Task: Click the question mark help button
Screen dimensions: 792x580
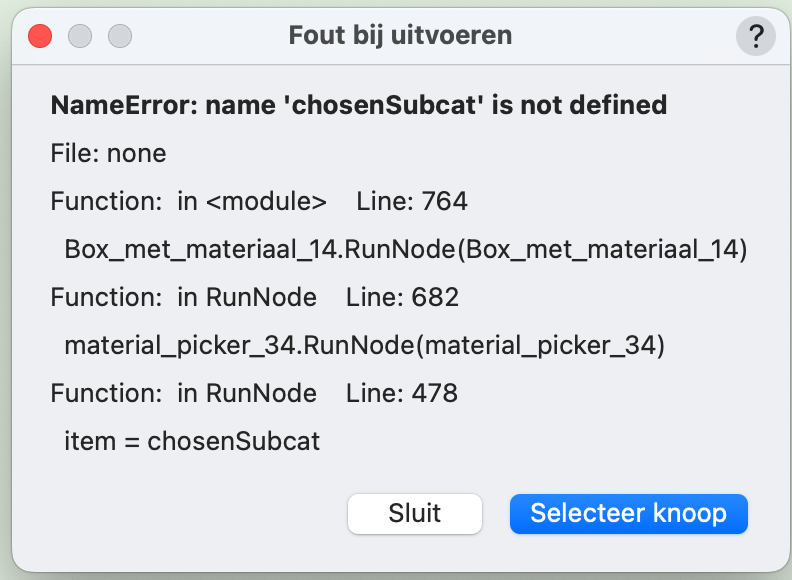Action: click(755, 37)
